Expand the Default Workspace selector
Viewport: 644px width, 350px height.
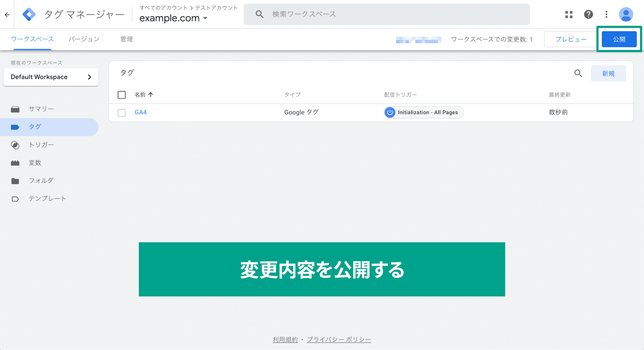[51, 77]
